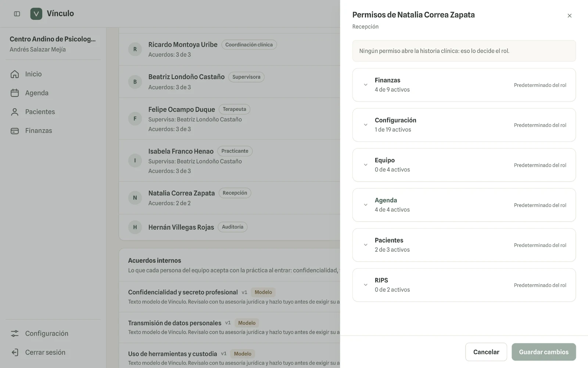Click the Coordinación clínica role badge
This screenshot has width=588, height=368.
click(x=249, y=45)
